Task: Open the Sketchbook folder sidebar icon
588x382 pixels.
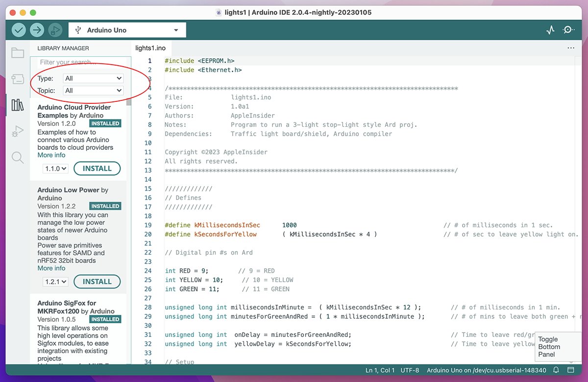Action: [x=18, y=53]
